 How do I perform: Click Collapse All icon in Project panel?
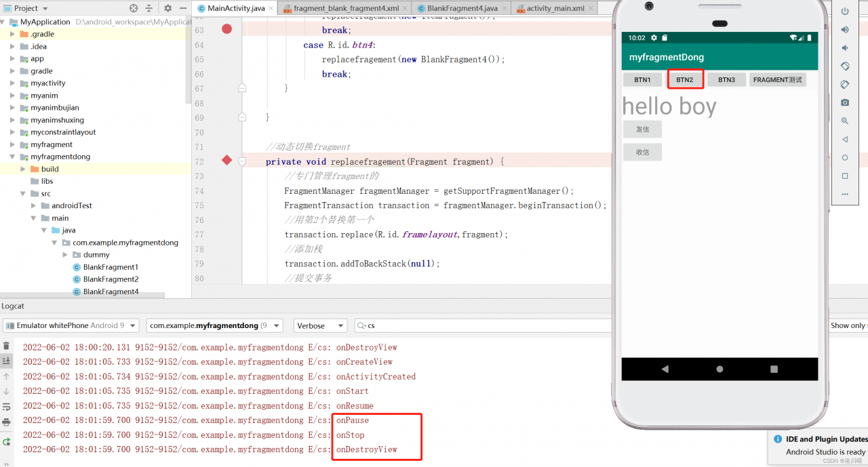(x=149, y=8)
